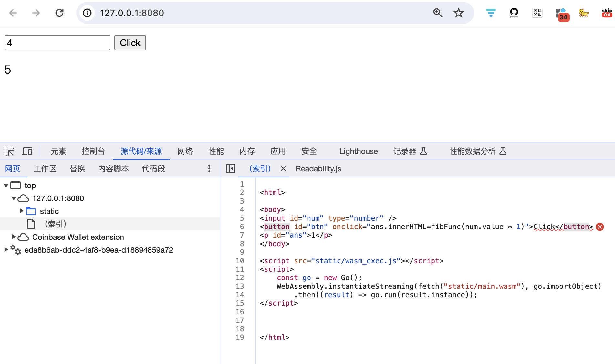Image resolution: width=615 pixels, height=364 pixels.
Task: Click "static/wasm_exec.js" in the script tag
Action: pos(356,261)
